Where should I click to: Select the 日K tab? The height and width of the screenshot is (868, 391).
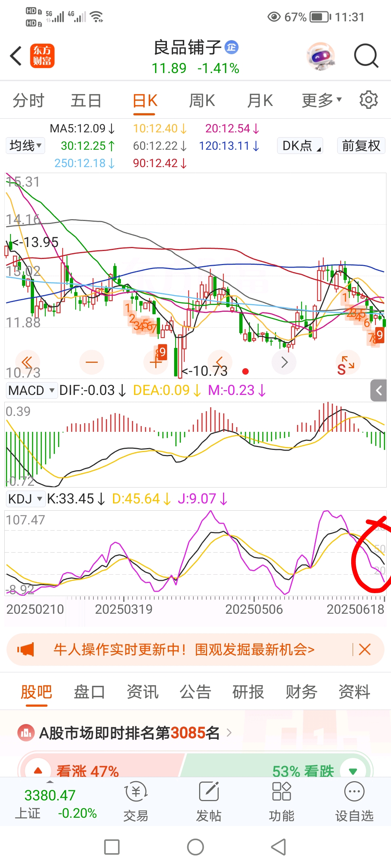(x=145, y=100)
